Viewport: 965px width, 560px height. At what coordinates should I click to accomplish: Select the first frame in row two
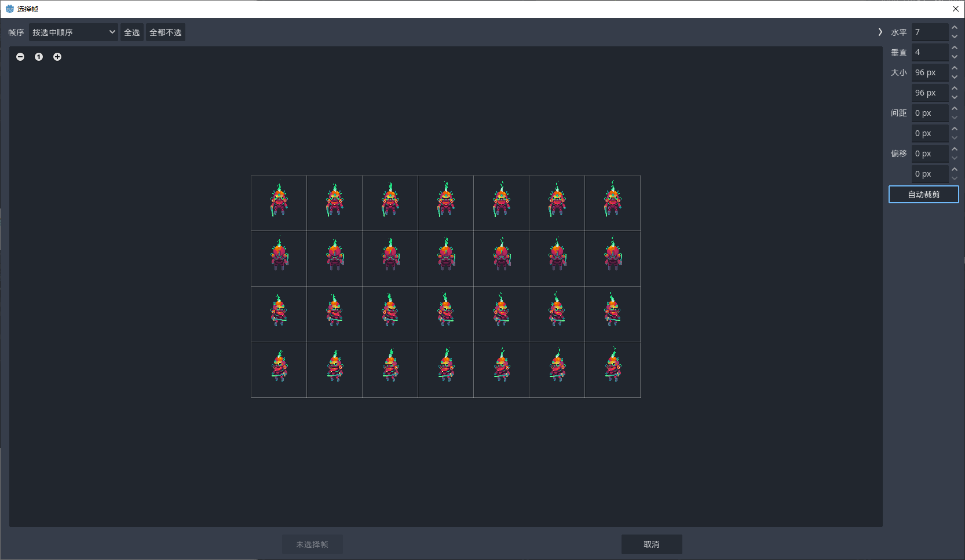[279, 259]
